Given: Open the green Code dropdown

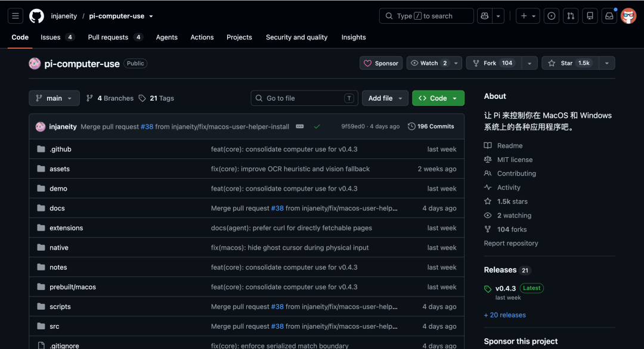Looking at the screenshot, I should 438,98.
